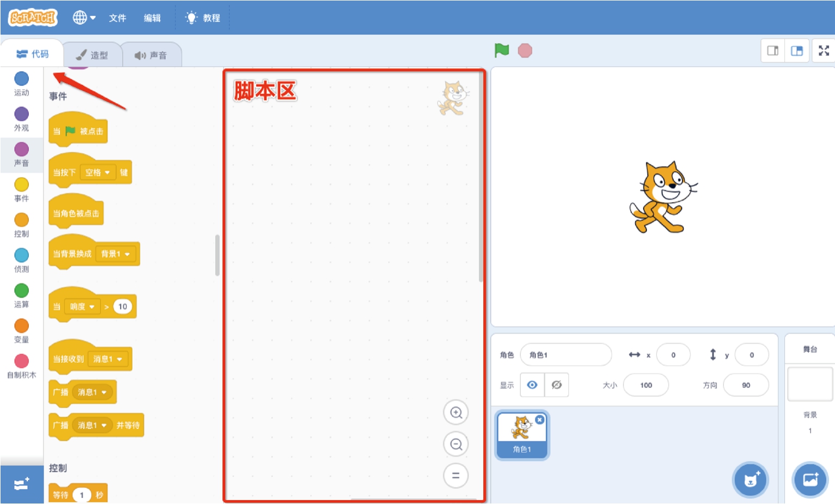Click the x position field

click(674, 355)
